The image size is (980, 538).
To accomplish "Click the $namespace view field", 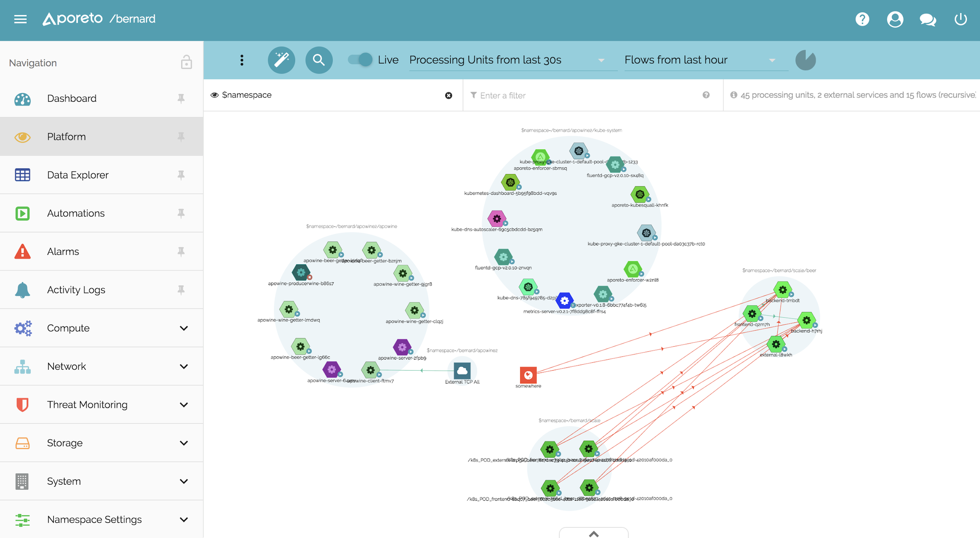I will (x=333, y=95).
